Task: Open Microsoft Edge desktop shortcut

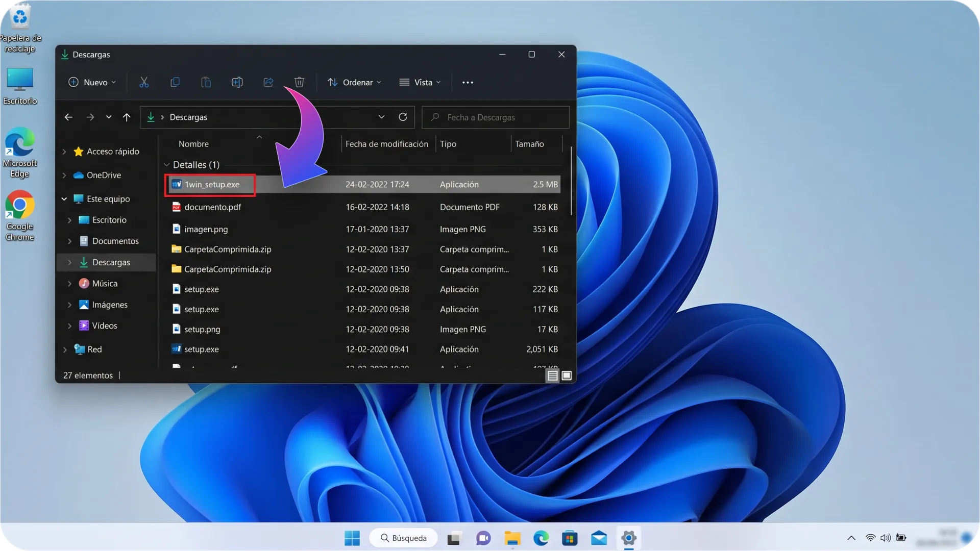Action: point(20,153)
